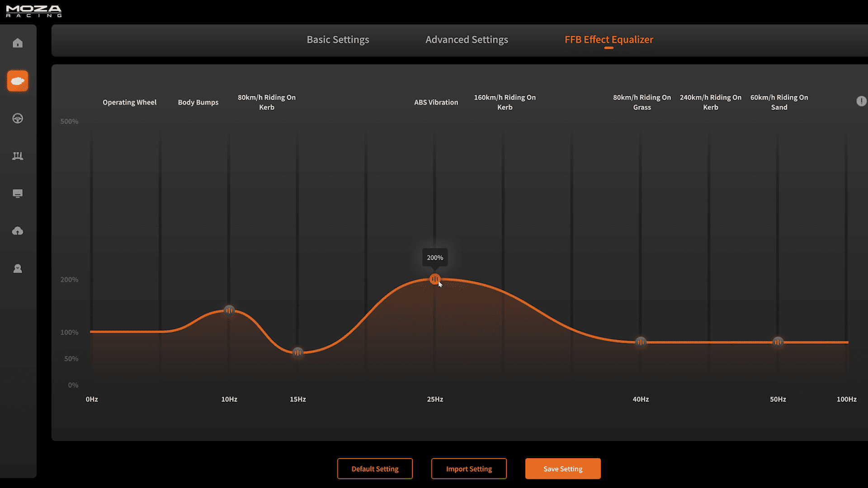
Task: Select the FFB Effect Equalizer tab
Action: 609,40
